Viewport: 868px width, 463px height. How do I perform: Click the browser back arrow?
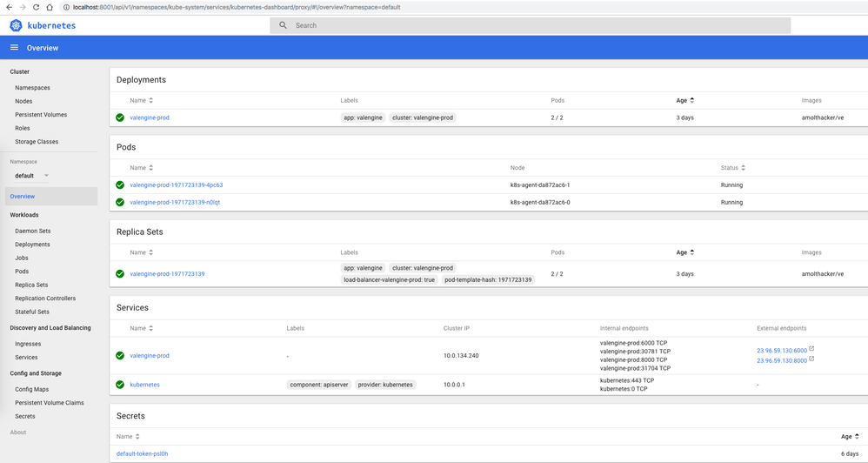point(9,7)
